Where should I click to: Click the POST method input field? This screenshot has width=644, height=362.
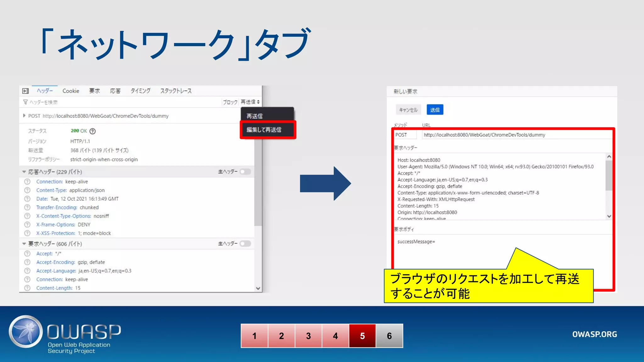coord(406,135)
